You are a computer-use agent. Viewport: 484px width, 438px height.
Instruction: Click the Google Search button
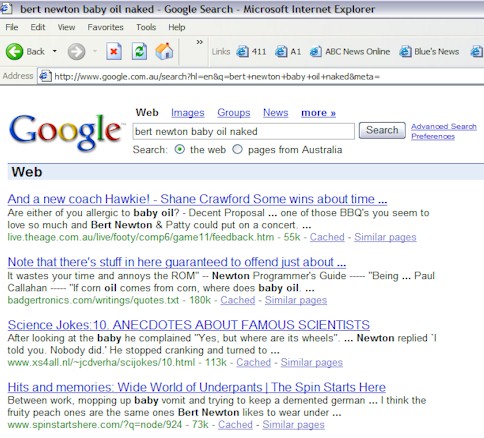382,130
